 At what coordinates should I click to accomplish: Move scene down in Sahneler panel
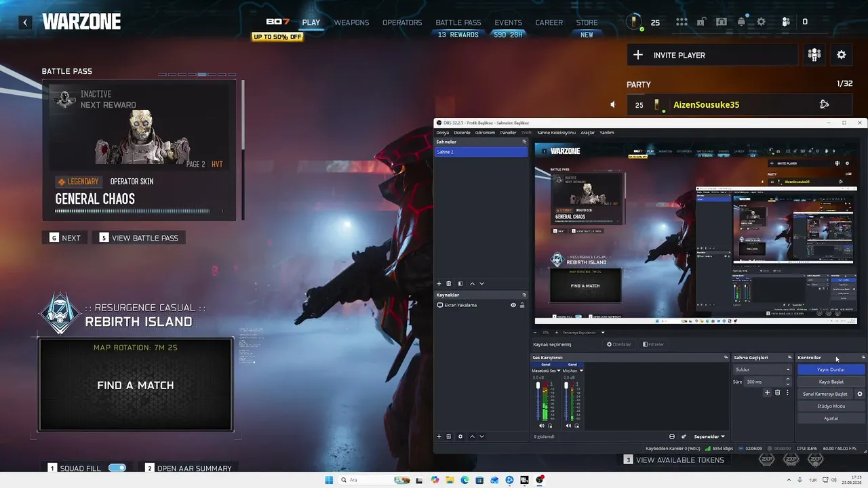[x=482, y=283]
